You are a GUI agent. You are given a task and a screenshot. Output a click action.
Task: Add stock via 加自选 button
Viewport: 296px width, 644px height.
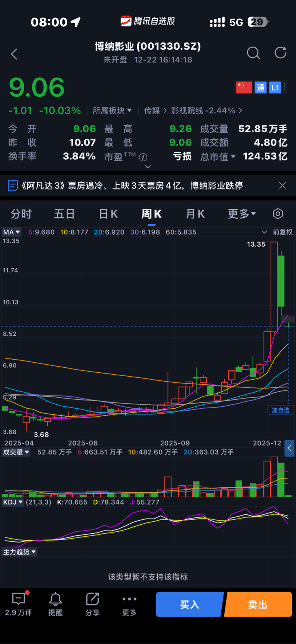[x=281, y=410]
